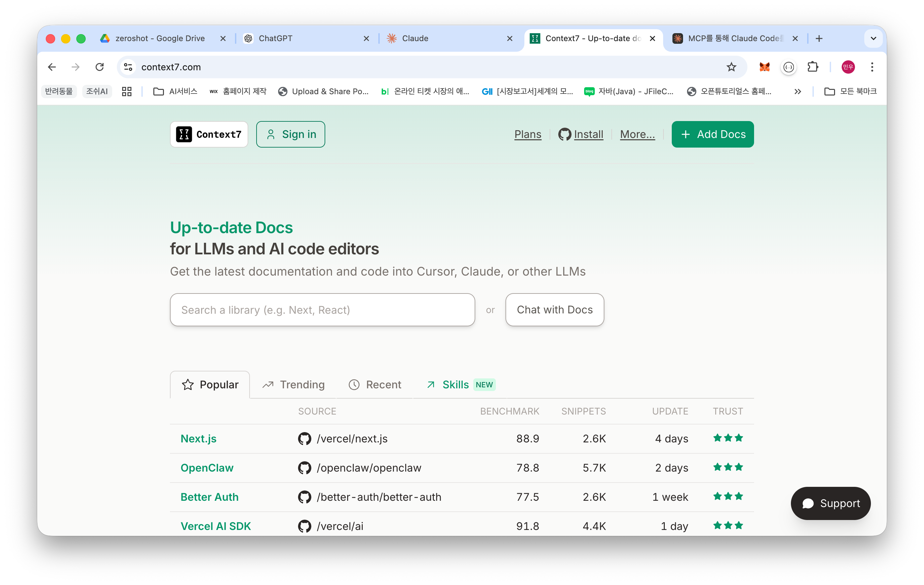Screen dimensions: 924x585
Task: Go back using the browser back arrow
Action: [52, 67]
